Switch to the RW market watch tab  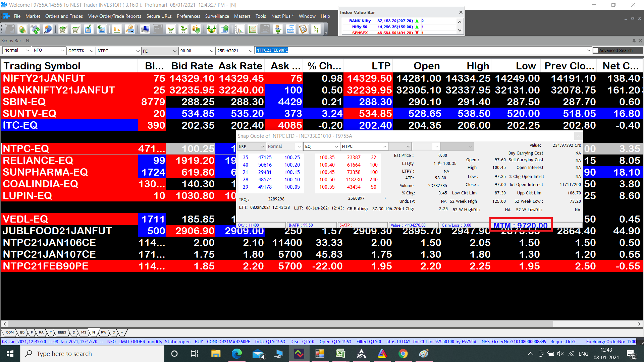(x=104, y=333)
